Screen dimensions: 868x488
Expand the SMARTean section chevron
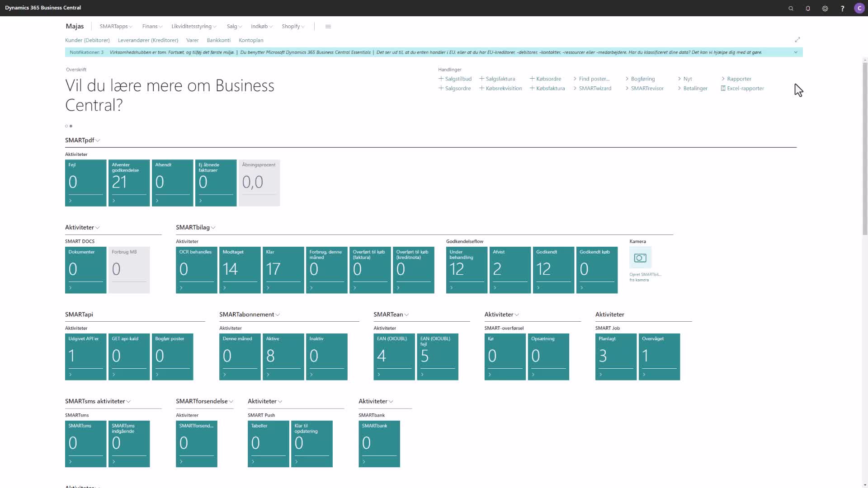[x=406, y=315]
